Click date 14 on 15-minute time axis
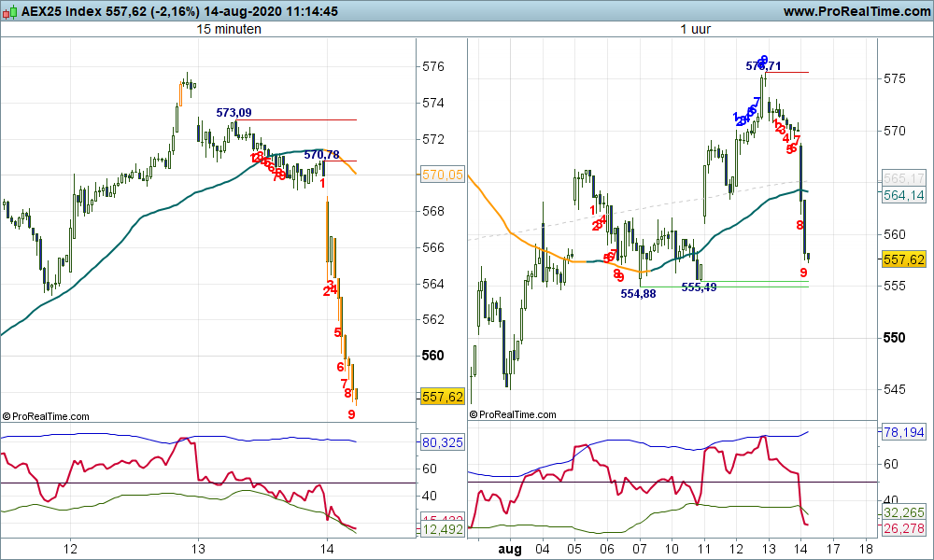The width and height of the screenshot is (934, 560). [326, 549]
